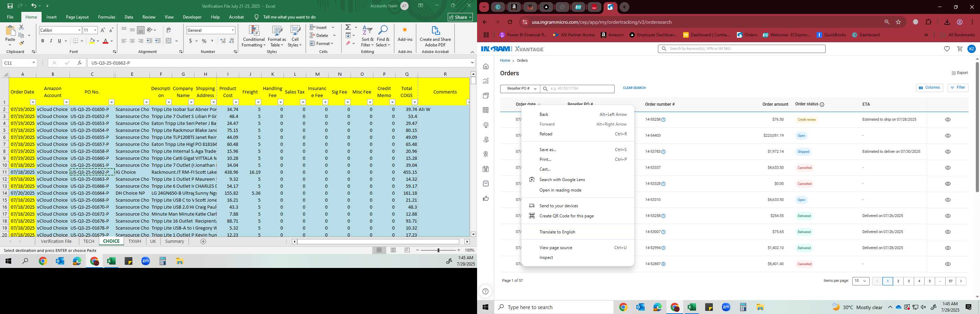
Task: Click the Excel Save icon
Action: click(10, 6)
